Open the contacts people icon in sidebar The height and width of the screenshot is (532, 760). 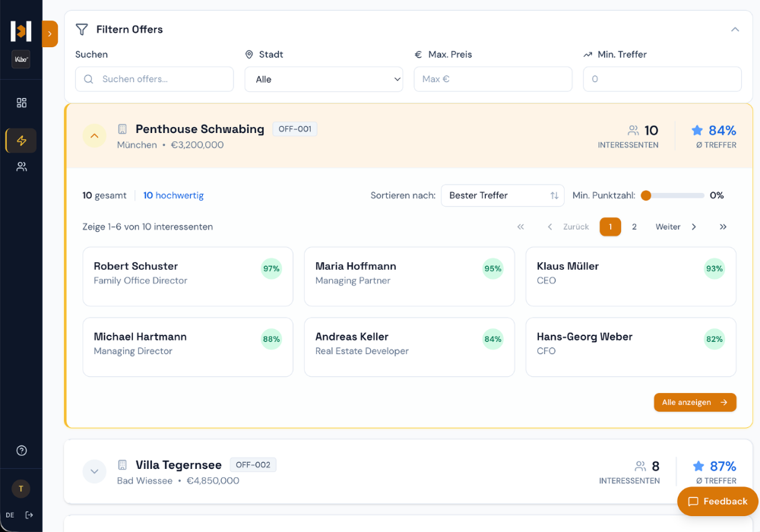point(21,166)
